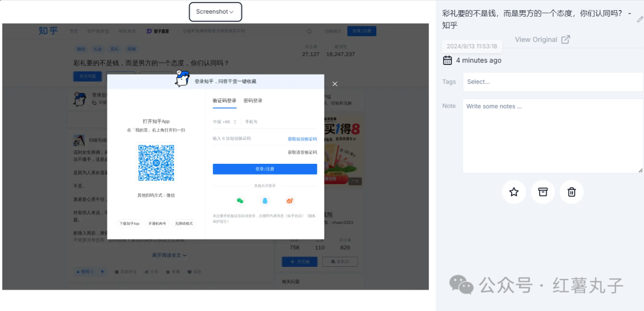644x311 pixels.
Task: Send the author a message with 发私信
Action: click(340, 262)
